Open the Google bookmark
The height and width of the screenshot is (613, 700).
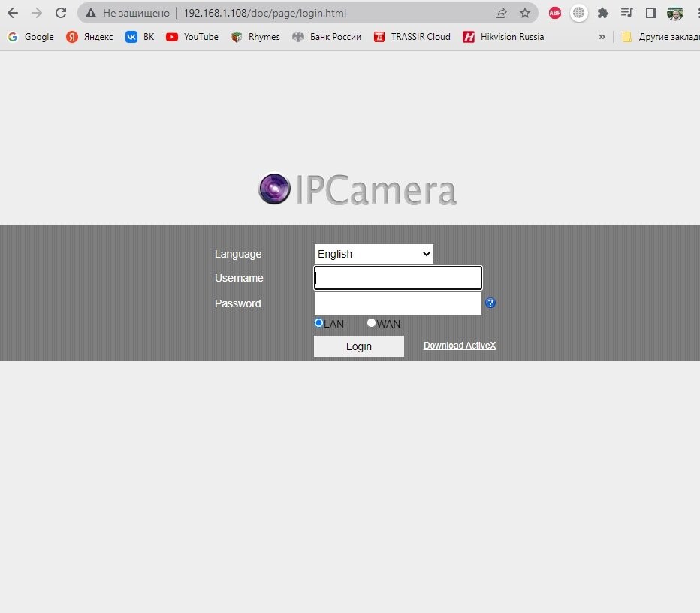point(31,37)
